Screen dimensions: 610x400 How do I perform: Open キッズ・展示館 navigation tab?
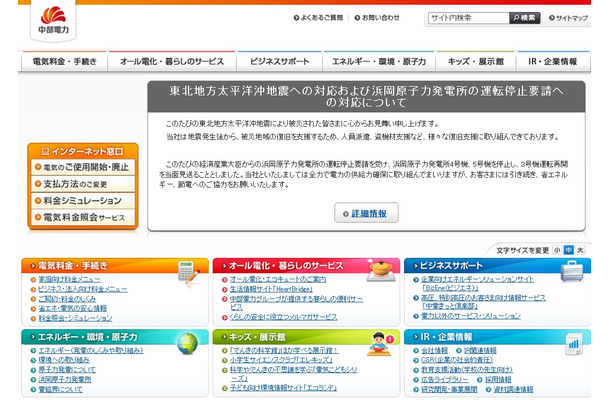476,61
